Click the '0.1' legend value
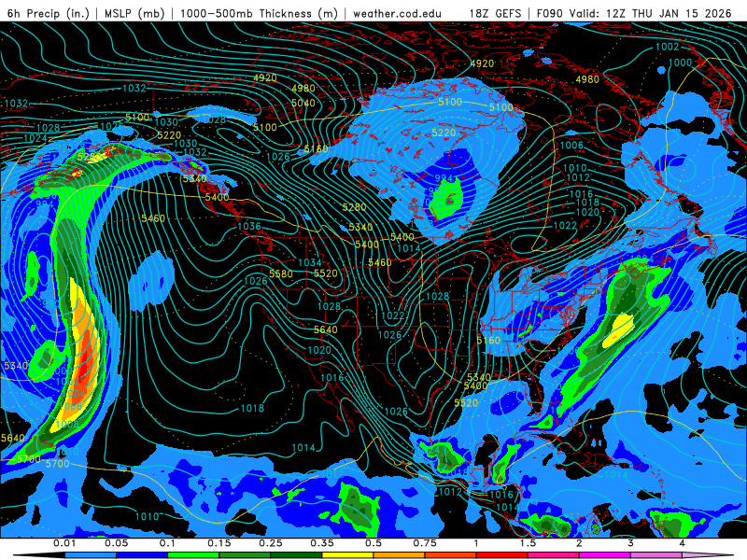The image size is (747, 560). (x=168, y=543)
